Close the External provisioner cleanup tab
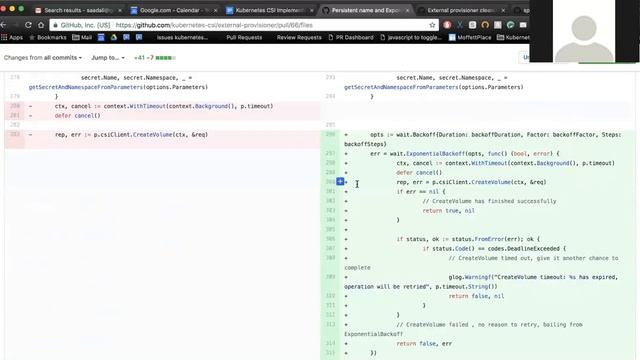The image size is (640, 360). tap(503, 10)
